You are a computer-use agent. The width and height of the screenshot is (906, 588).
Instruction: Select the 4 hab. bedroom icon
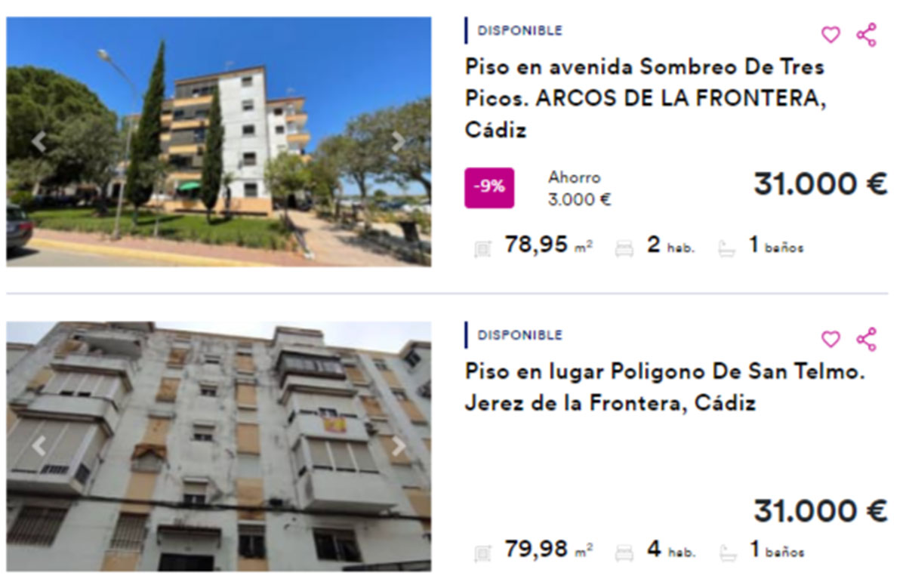point(624,553)
